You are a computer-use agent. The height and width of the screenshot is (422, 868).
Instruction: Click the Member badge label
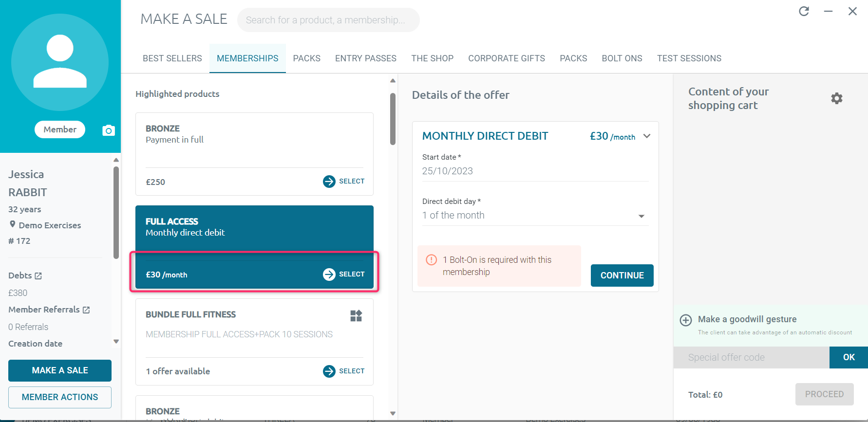pyautogui.click(x=60, y=129)
